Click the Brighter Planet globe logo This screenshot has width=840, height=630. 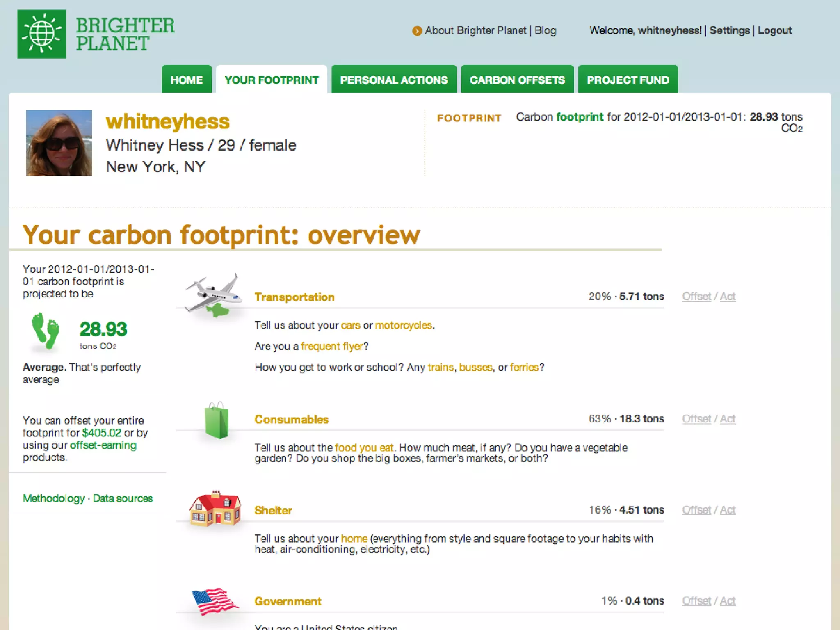click(x=41, y=34)
